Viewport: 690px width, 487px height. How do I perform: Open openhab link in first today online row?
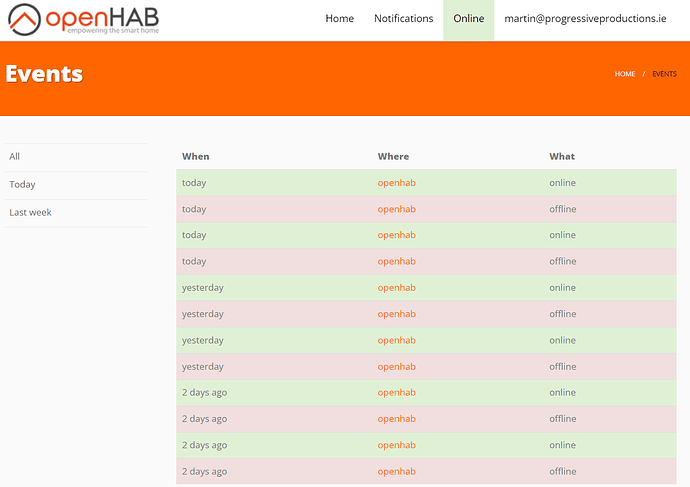[396, 183]
